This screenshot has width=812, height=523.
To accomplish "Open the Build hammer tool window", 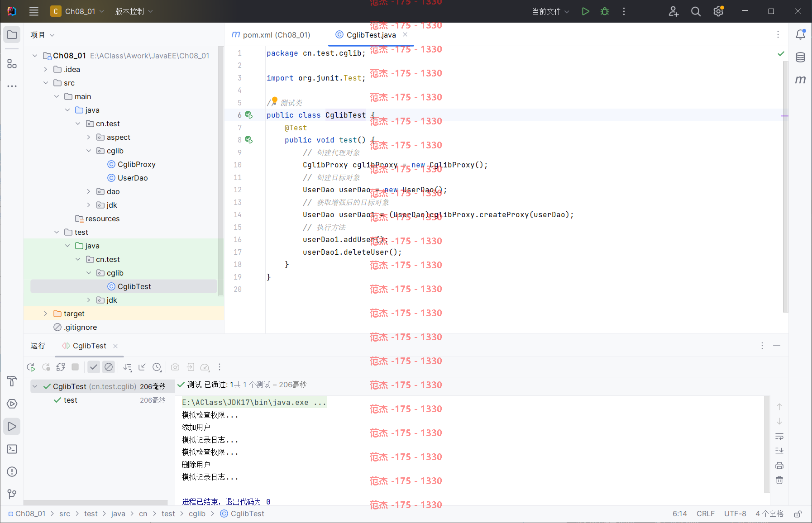I will (x=12, y=381).
